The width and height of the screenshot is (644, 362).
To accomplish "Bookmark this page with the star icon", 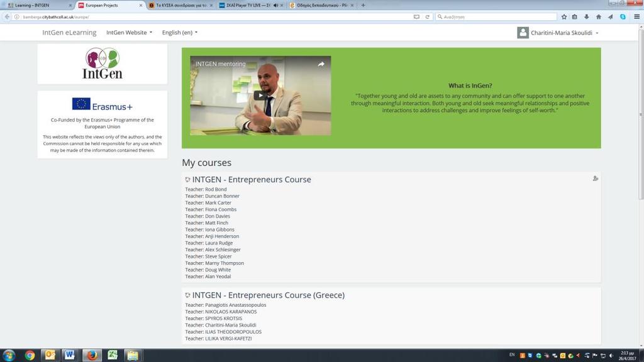I will tap(564, 17).
